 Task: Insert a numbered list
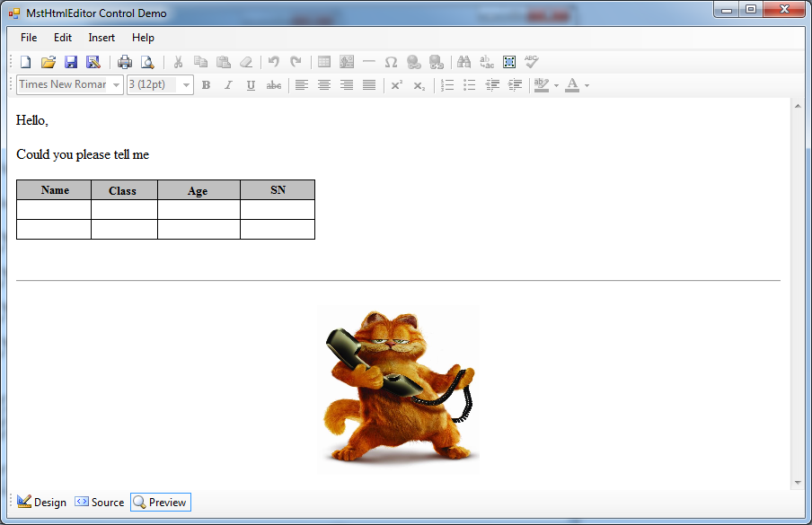447,85
